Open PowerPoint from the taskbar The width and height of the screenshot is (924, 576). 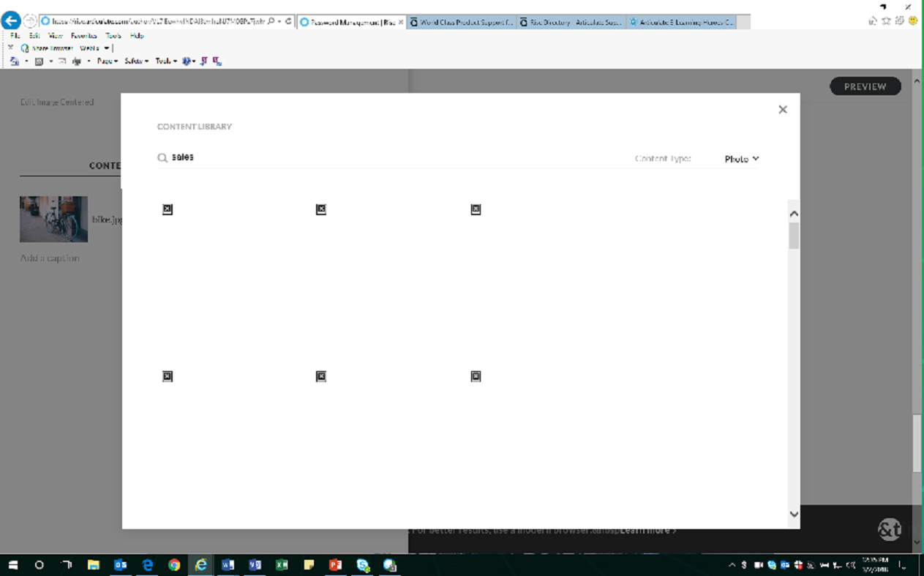coord(336,564)
